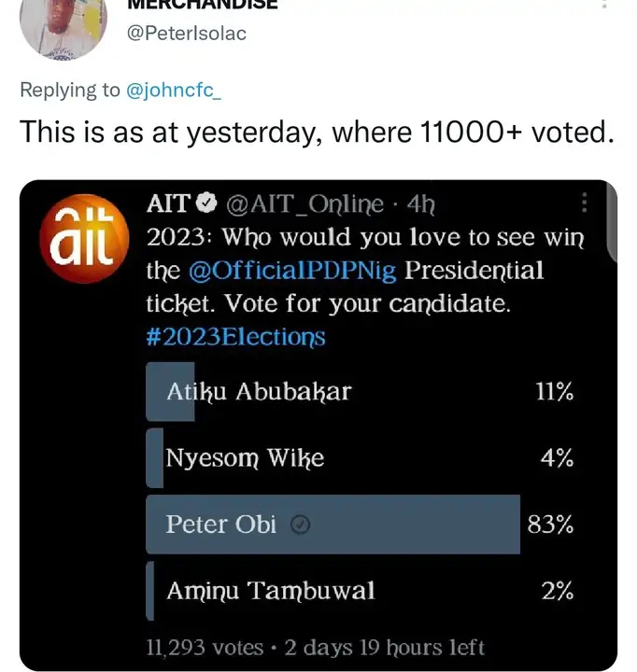
Task: Open the @AIT_Online handle
Action: 304,204
